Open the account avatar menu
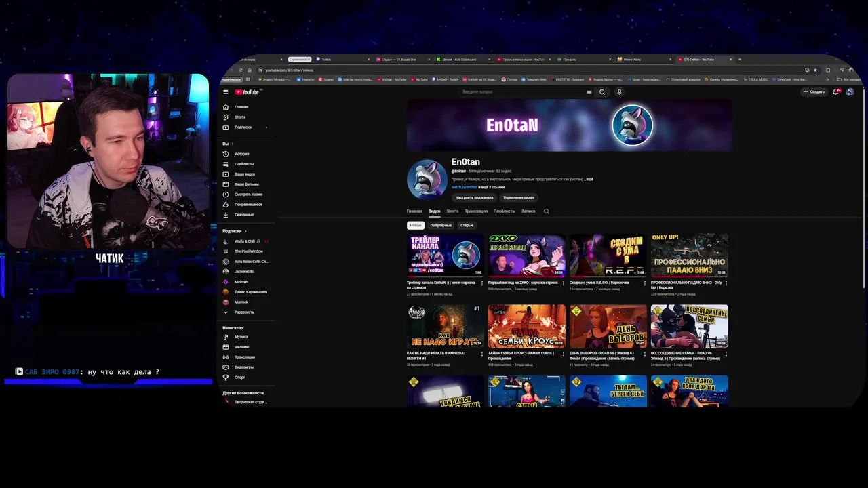The height and width of the screenshot is (488, 868). [850, 91]
